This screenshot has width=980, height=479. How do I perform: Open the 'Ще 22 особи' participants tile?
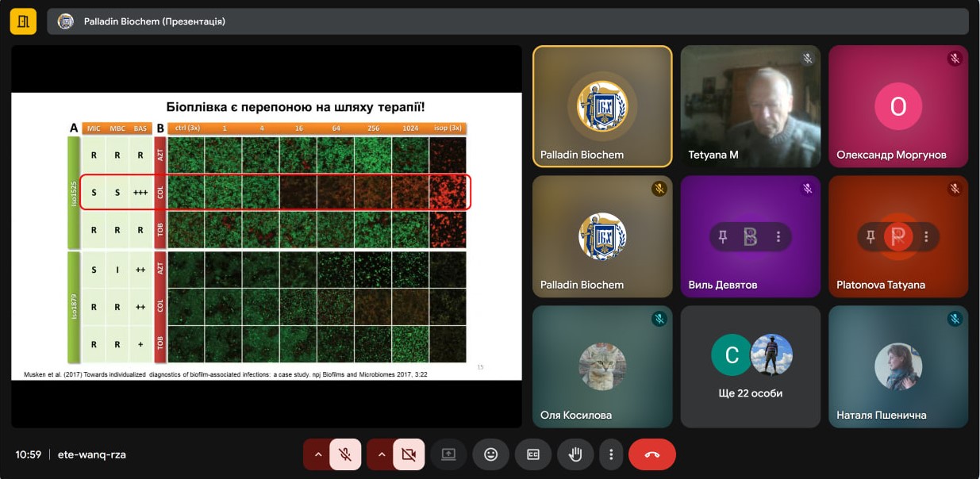pos(750,366)
